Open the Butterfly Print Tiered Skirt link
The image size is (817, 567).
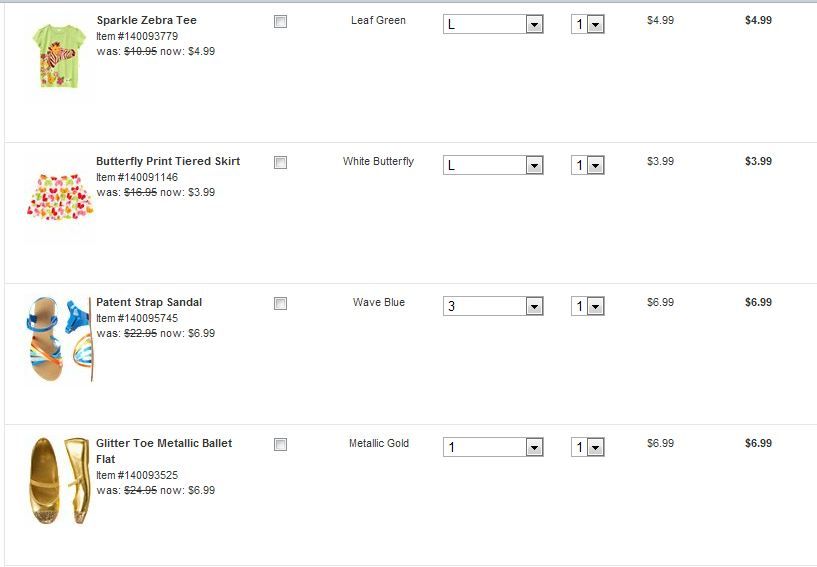pyautogui.click(x=168, y=161)
